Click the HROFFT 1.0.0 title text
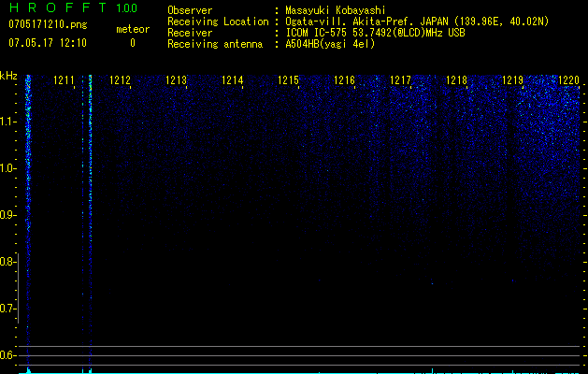This screenshot has width=588, height=374. coord(73,7)
